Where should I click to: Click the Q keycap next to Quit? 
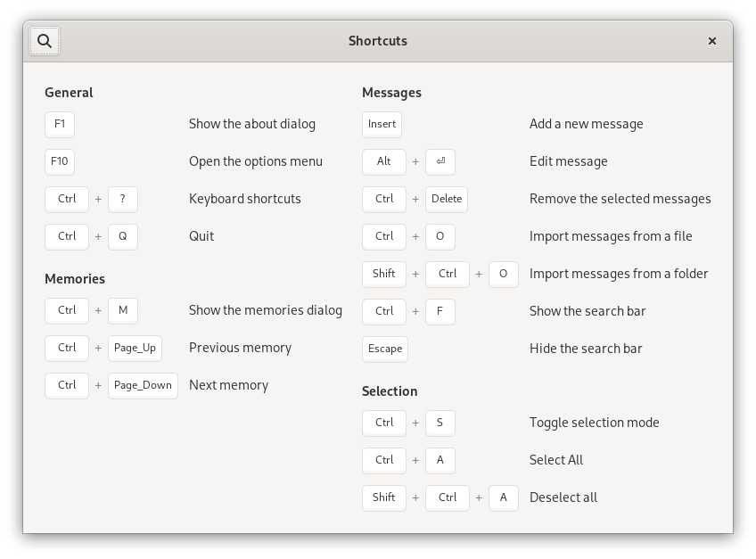point(123,236)
